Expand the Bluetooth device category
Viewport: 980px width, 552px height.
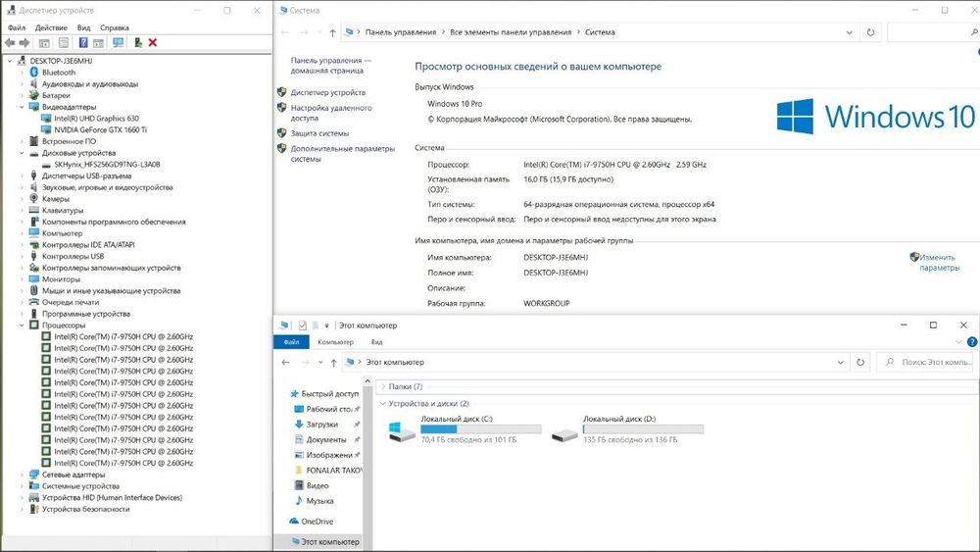point(22,73)
